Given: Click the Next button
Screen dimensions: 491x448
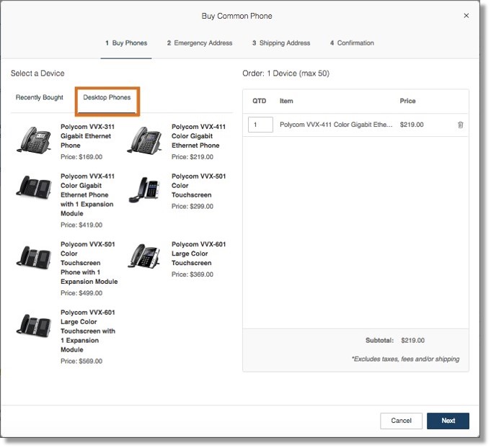Looking at the screenshot, I should [x=448, y=421].
